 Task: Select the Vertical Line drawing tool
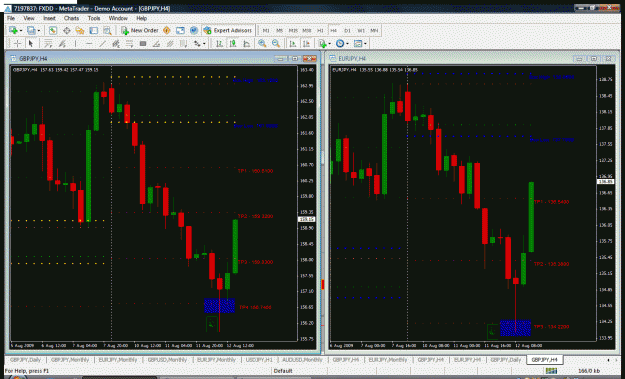75,43
